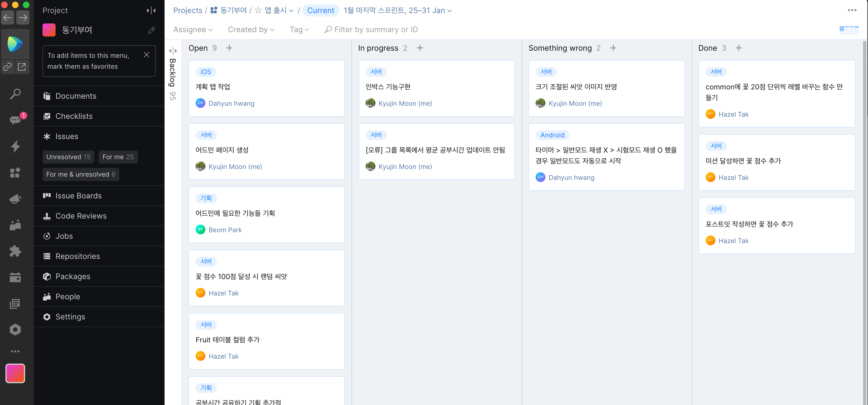Open the sprint selector 25–31 Jan dropdown
The image size is (868, 405).
[x=397, y=10]
